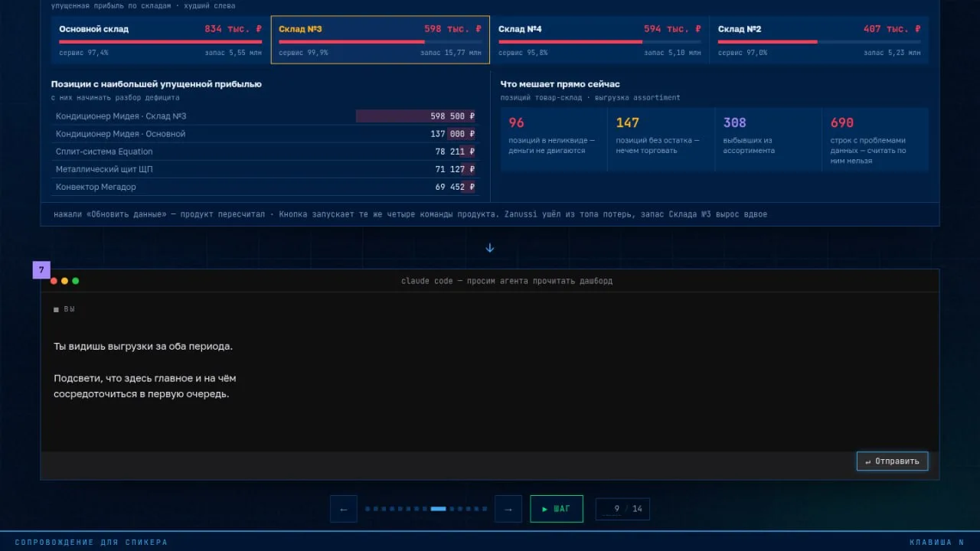980x551 pixels.
Task: Click the 147 позиций без остатка tile
Action: pyautogui.click(x=661, y=139)
